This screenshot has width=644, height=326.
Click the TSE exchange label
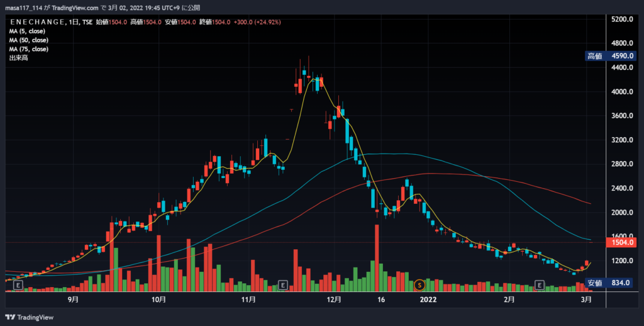(87, 22)
